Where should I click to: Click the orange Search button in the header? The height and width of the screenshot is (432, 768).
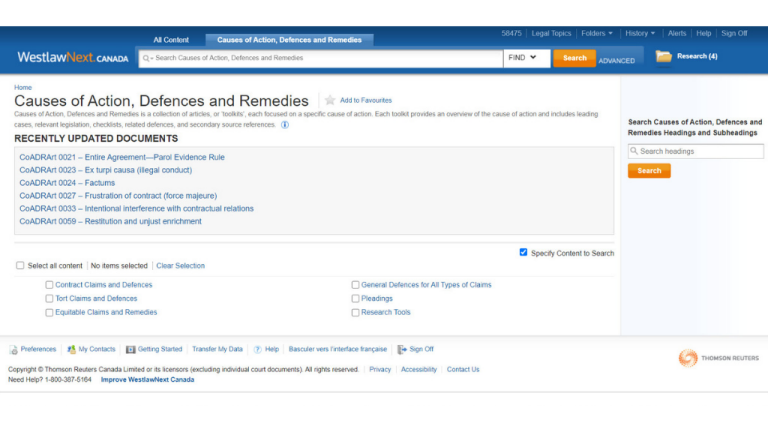[575, 58]
